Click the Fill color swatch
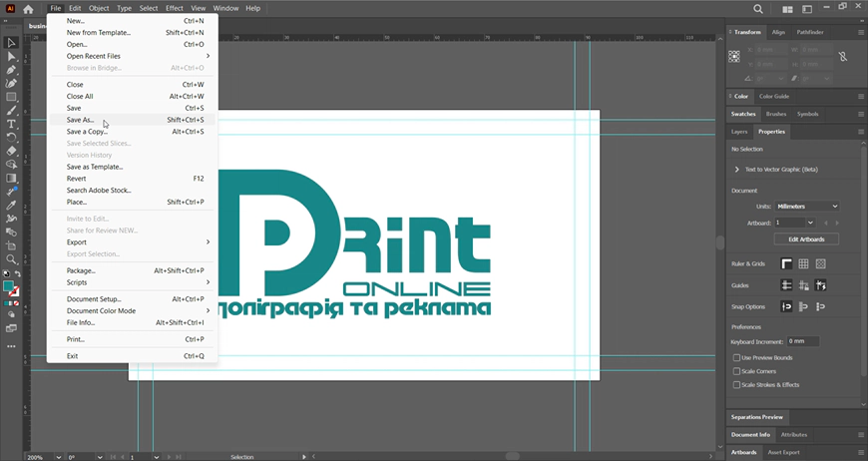This screenshot has height=461, width=868. 8,286
